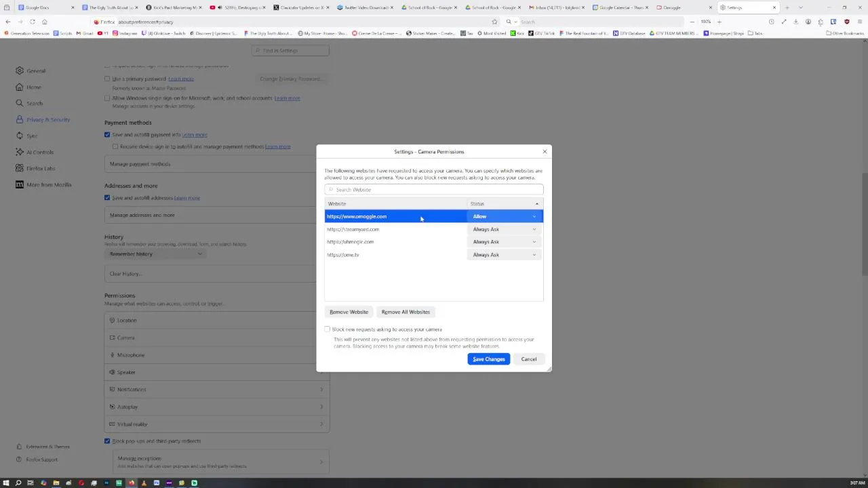Select the https://streamyard.com row

434,229
